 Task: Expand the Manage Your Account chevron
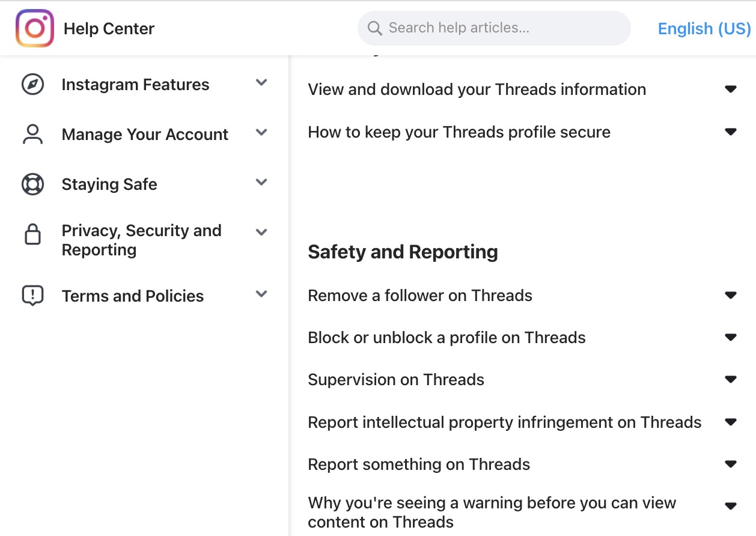(261, 133)
